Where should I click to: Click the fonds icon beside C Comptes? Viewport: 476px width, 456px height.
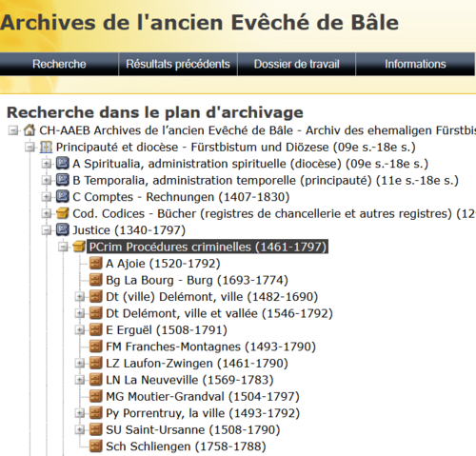coord(63,197)
